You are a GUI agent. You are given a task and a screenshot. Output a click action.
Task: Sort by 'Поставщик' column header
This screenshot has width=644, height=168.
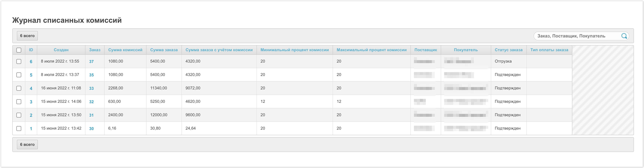[425, 50]
